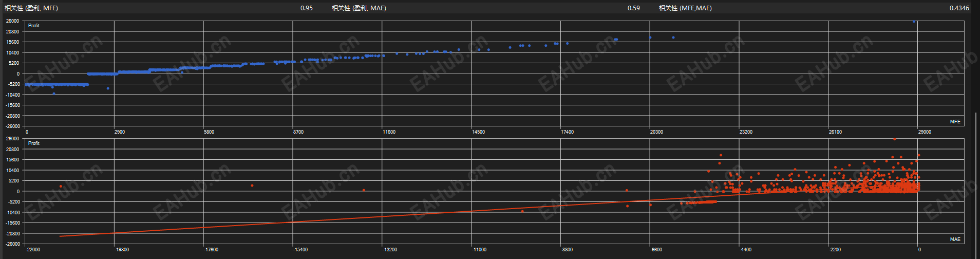Viewport: 980px width, 259px height.
Task: Select the topmost red point in MAE chart
Action: (894, 139)
